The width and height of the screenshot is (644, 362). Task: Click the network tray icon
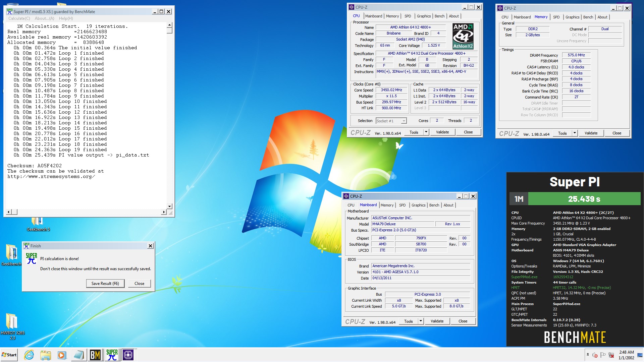pos(611,355)
